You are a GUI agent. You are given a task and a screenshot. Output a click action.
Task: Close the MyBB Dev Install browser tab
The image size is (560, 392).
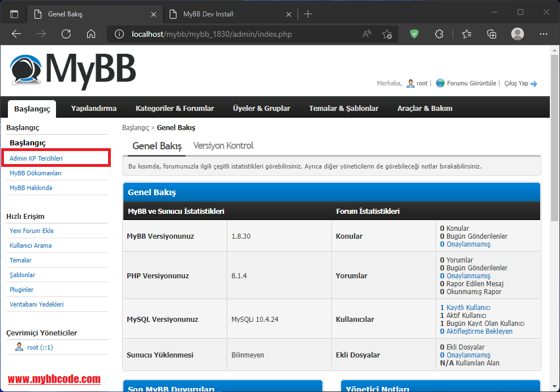click(289, 14)
